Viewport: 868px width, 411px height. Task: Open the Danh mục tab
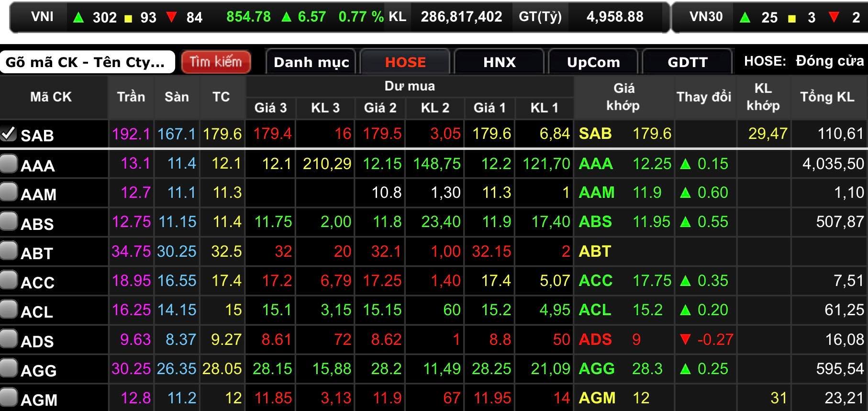[312, 62]
